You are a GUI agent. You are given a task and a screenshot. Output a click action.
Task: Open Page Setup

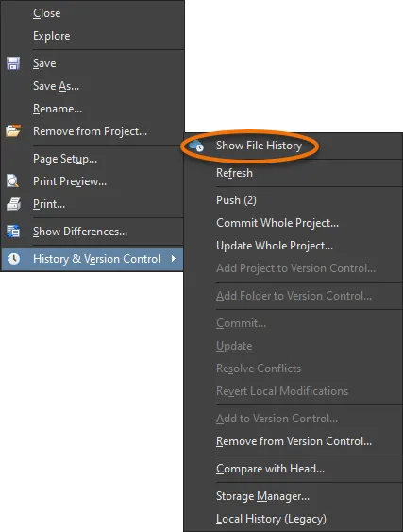click(65, 159)
